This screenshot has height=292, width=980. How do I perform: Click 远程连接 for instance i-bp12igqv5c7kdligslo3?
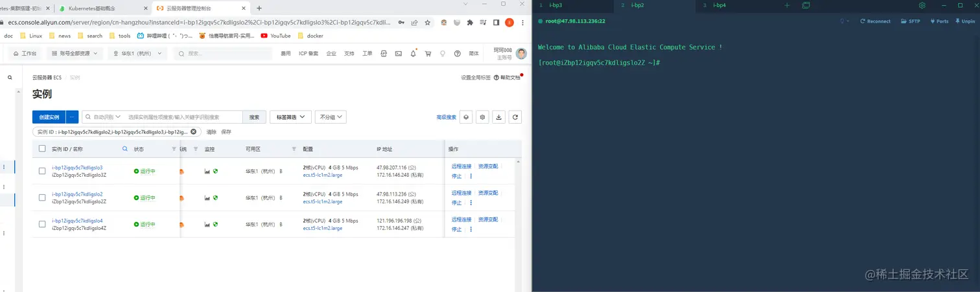[461, 166]
